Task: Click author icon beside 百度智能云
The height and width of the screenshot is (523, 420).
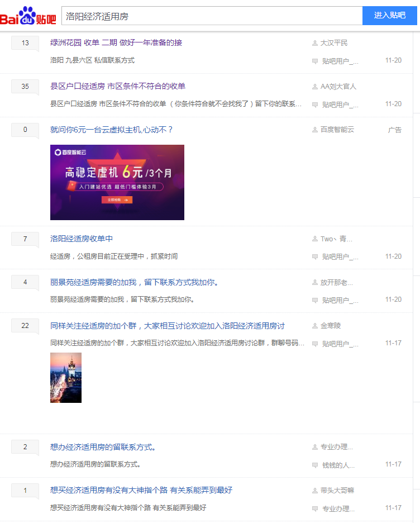Action: pos(314,130)
